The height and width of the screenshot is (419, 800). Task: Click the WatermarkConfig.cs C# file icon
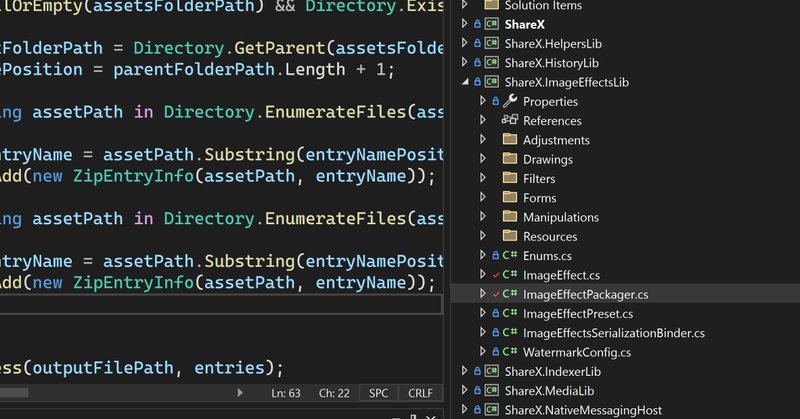(x=510, y=352)
